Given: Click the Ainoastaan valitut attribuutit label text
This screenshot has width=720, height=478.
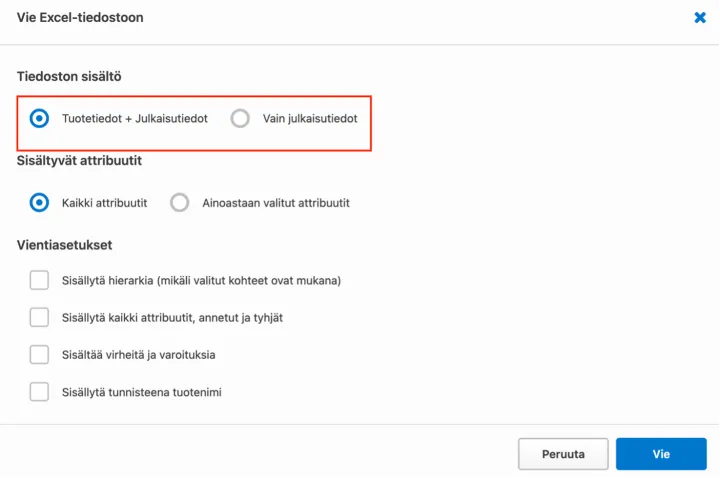Looking at the screenshot, I should [x=275, y=203].
